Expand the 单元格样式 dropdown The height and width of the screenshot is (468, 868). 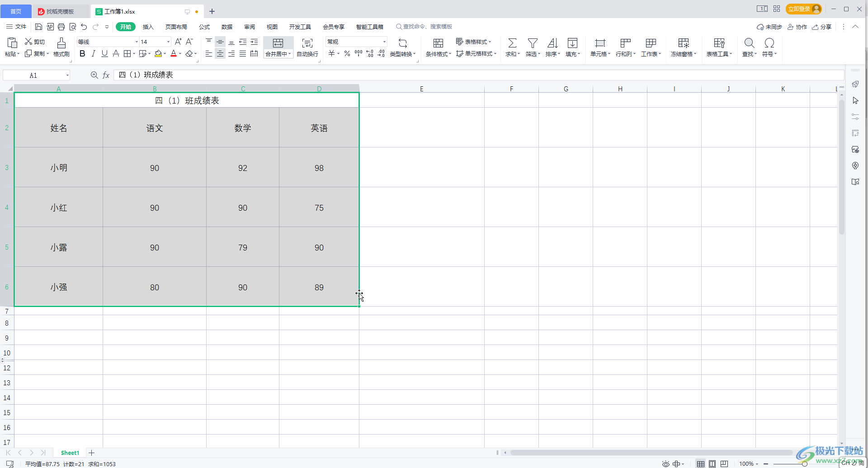click(495, 54)
